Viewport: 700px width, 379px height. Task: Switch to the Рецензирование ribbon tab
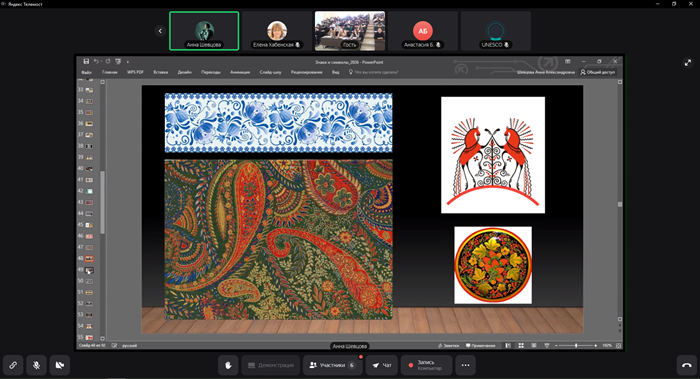306,72
